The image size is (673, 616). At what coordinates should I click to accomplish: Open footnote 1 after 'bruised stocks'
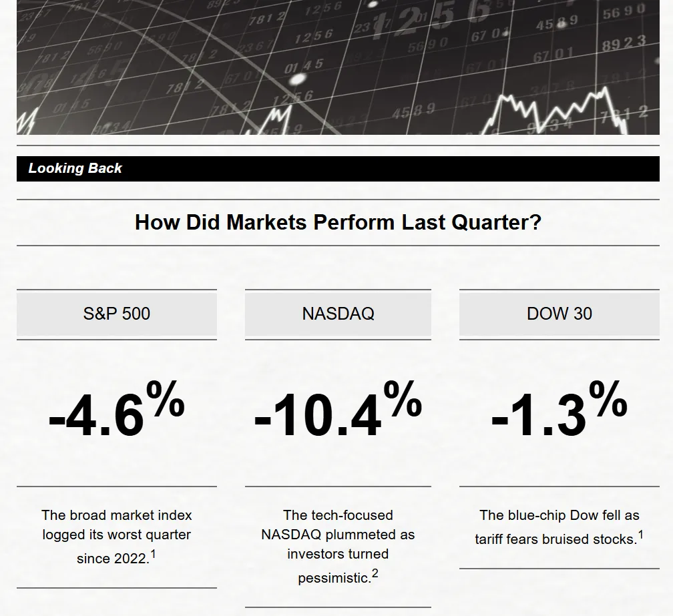(x=641, y=535)
